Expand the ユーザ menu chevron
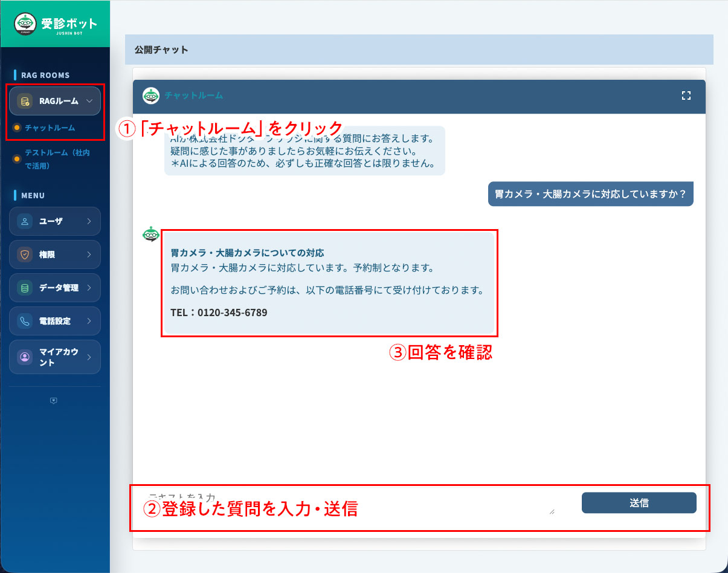 tap(89, 221)
